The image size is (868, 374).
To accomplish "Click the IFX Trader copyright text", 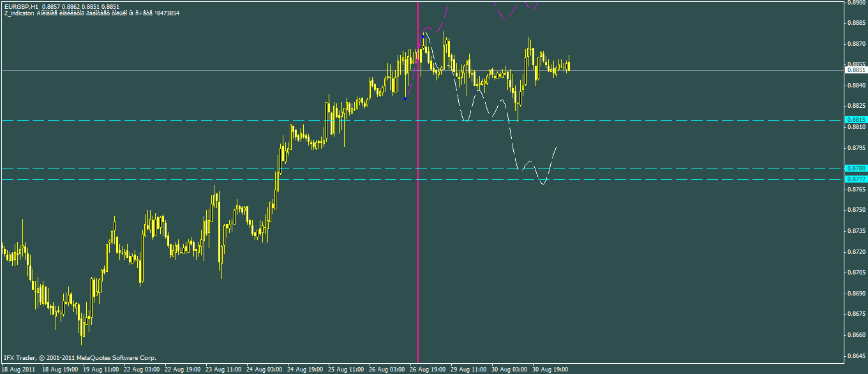I will [79, 358].
